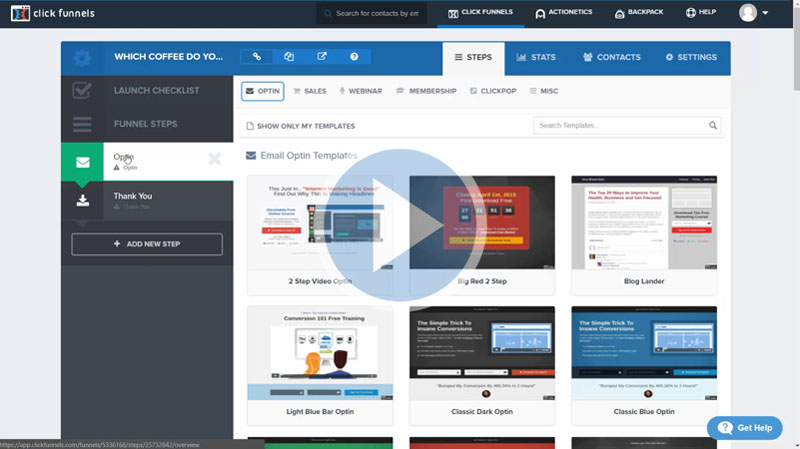800x449 pixels.
Task: Click the question mark help icon
Action: (354, 57)
